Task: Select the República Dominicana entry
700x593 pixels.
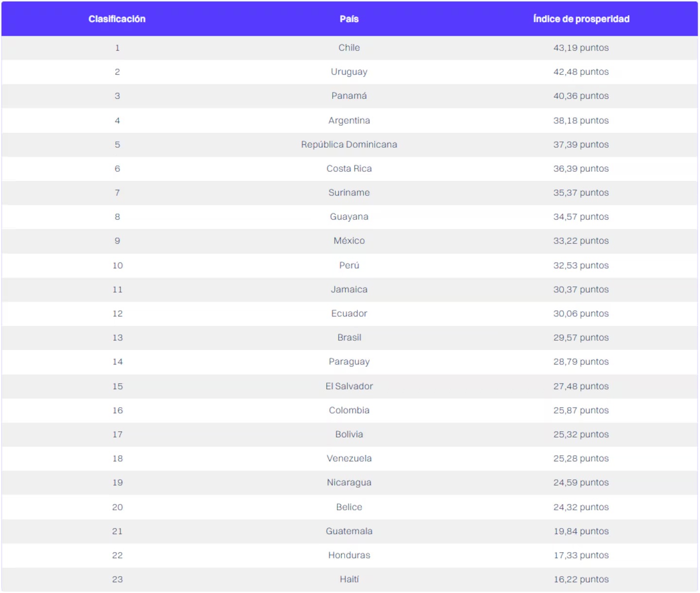Action: click(x=349, y=144)
